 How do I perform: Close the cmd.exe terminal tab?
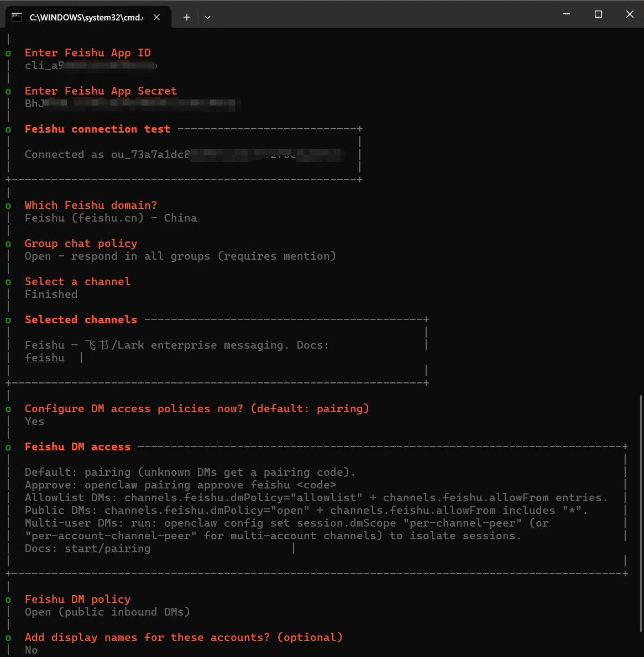[156, 17]
